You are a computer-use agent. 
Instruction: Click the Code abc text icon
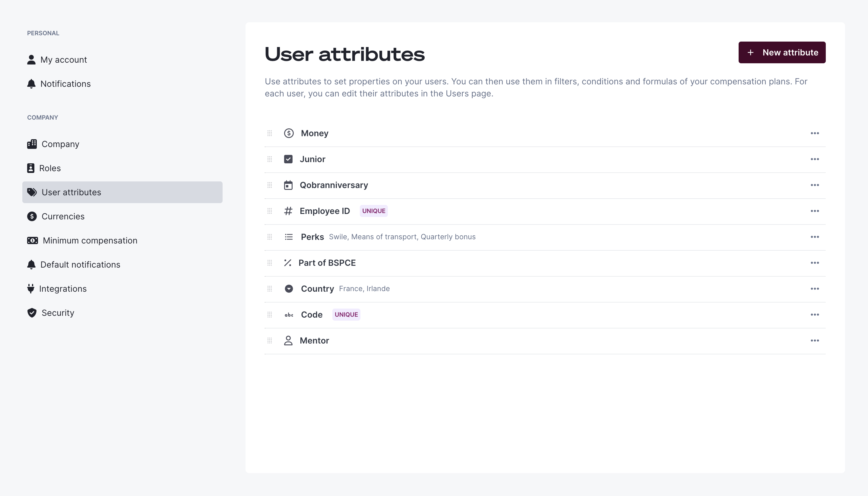pos(289,315)
